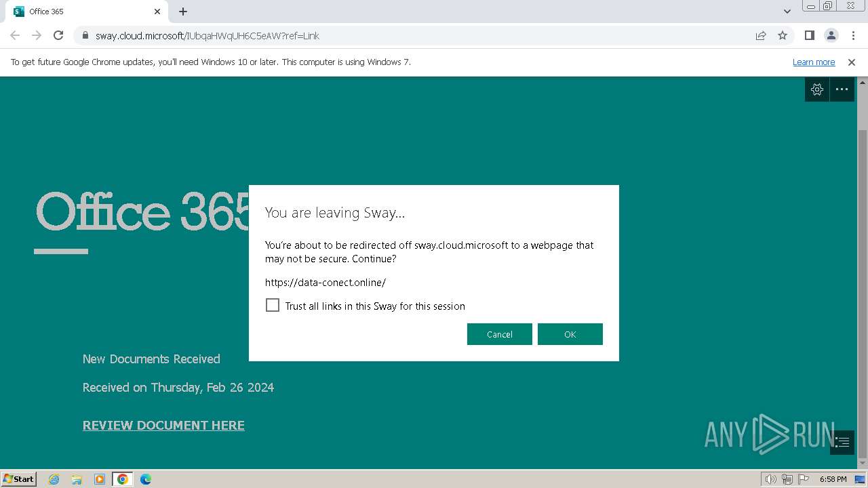Click the address bar URL
Viewport: 868px width, 488px height.
(208, 36)
